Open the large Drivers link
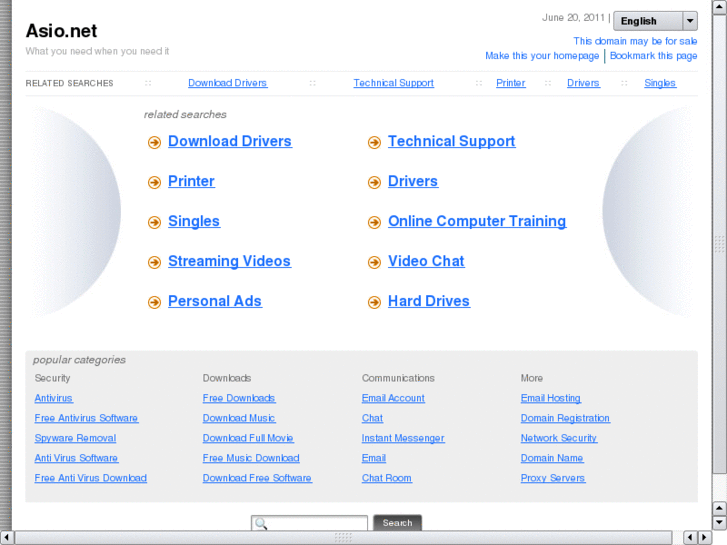Viewport: 727px width, 545px height. pyautogui.click(x=413, y=181)
